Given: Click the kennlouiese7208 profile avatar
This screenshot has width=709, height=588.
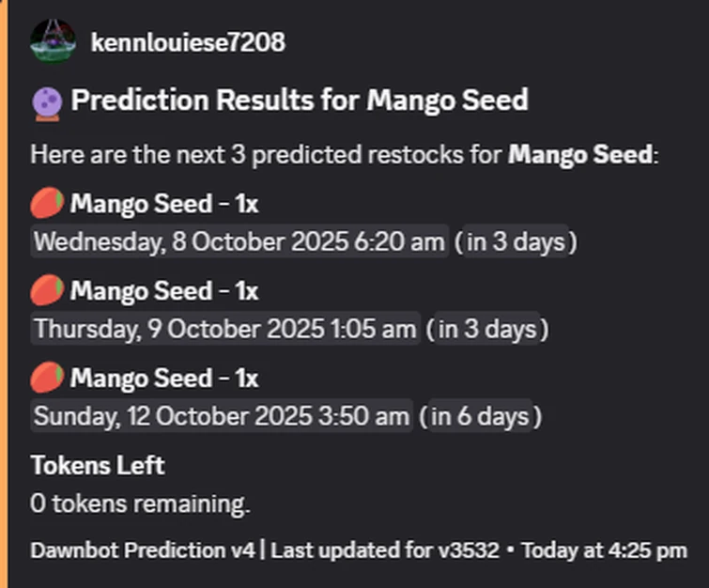Looking at the screenshot, I should tap(53, 41).
